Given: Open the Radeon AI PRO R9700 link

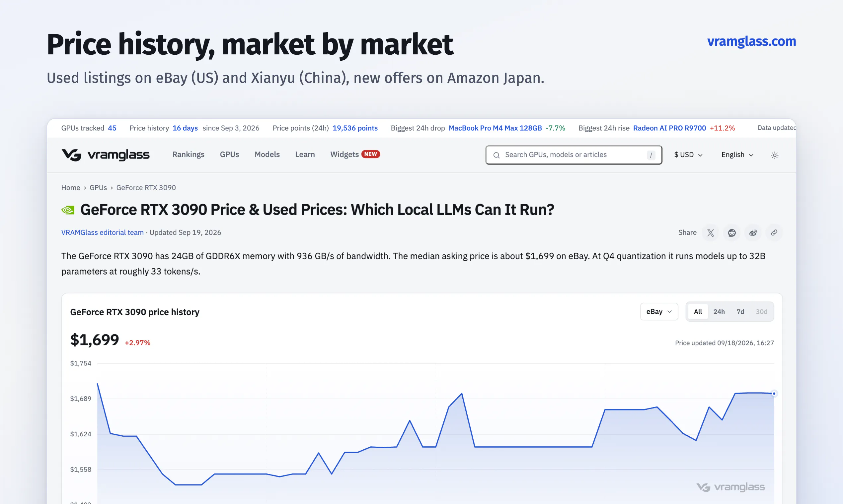Looking at the screenshot, I should pyautogui.click(x=670, y=128).
